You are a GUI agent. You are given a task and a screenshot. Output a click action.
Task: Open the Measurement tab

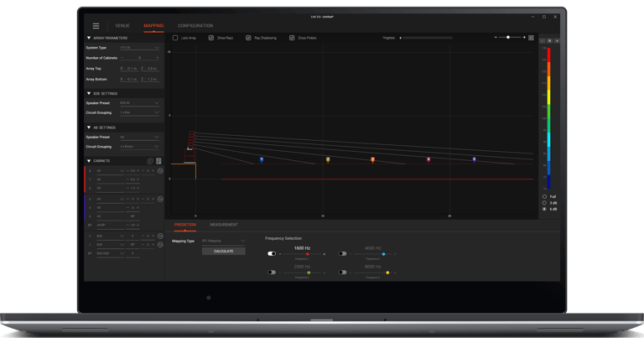[224, 225]
